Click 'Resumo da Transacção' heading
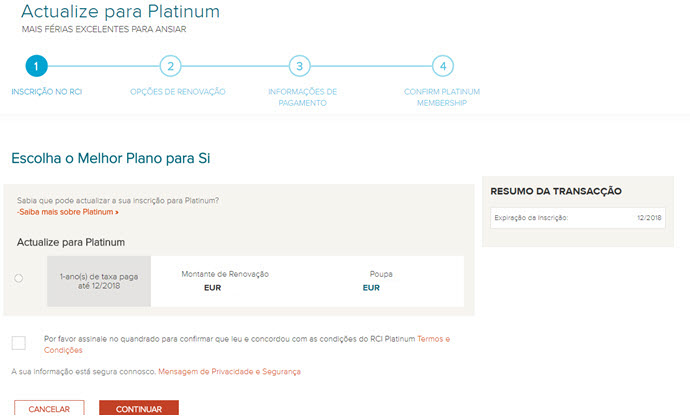 tap(556, 191)
